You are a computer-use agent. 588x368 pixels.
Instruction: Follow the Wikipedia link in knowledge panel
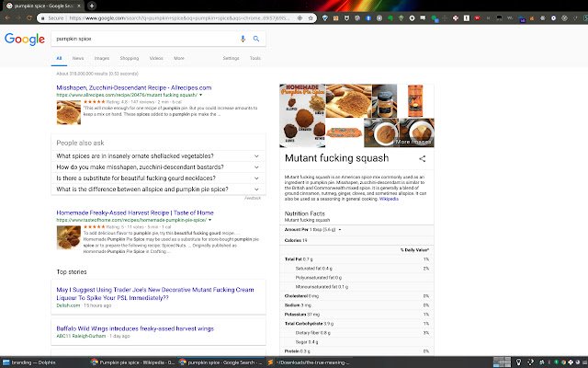389,199
